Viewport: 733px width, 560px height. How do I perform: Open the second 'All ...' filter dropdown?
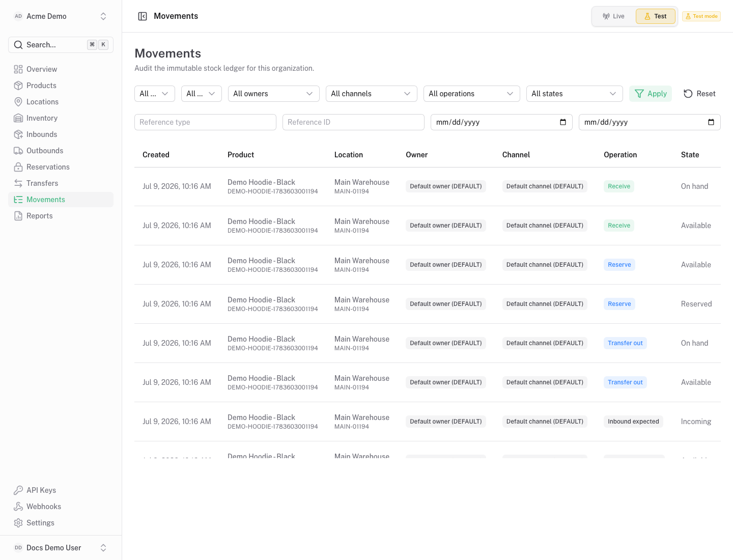(x=202, y=94)
